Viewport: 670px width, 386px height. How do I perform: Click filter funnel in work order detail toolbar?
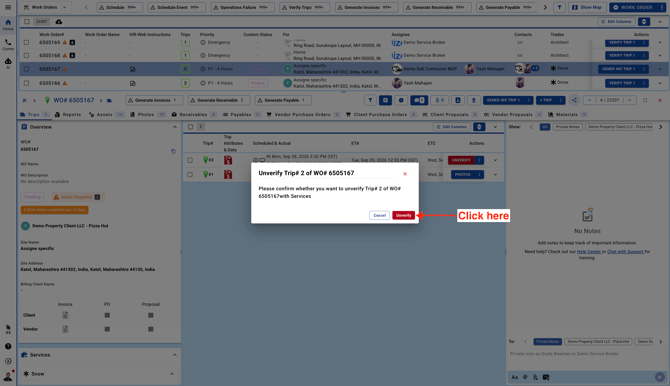pyautogui.click(x=370, y=100)
